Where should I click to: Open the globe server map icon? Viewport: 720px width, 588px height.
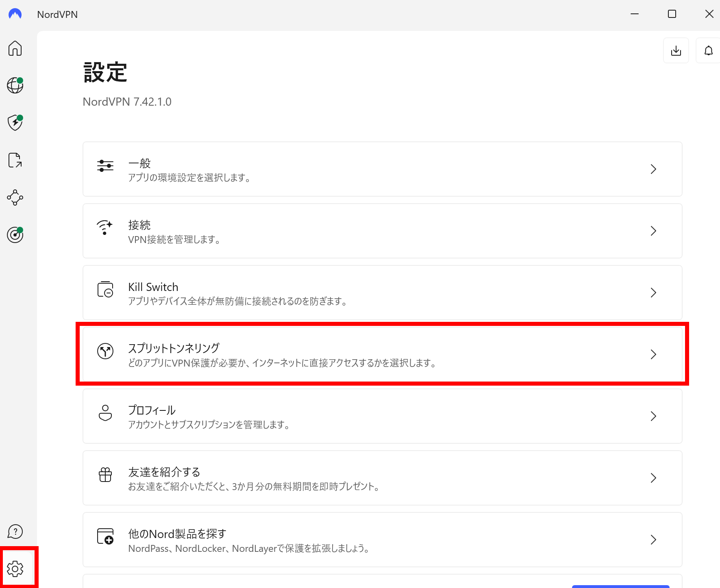pyautogui.click(x=15, y=85)
